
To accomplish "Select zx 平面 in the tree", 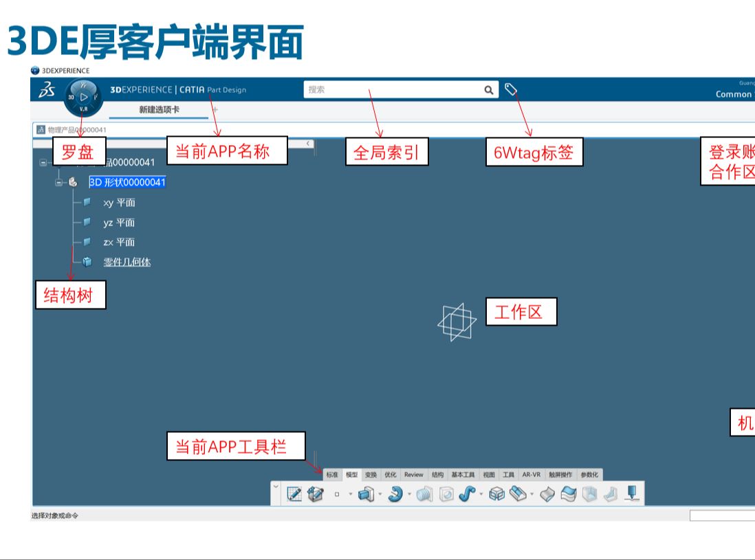I will pos(119,242).
